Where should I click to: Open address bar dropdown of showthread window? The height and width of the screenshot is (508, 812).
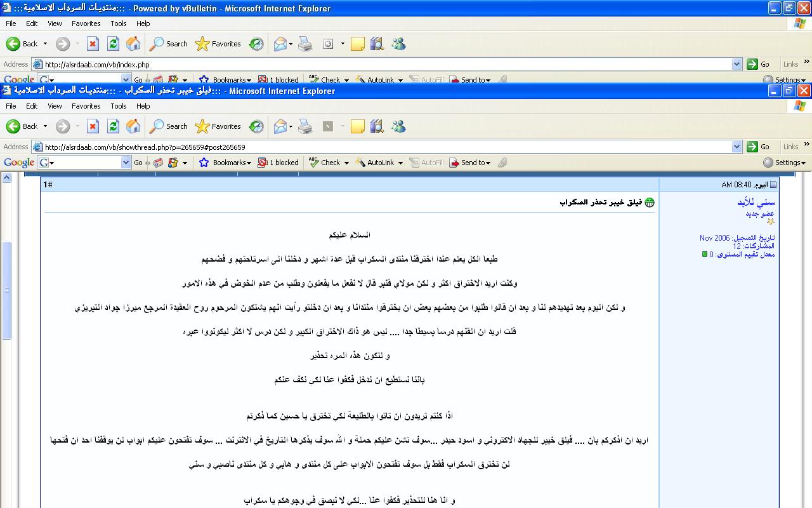737,147
